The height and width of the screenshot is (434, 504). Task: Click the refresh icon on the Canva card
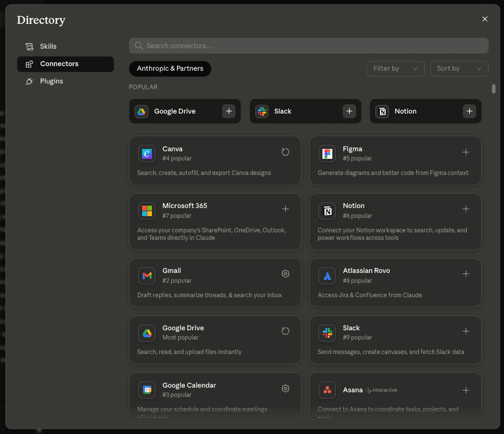click(x=285, y=152)
